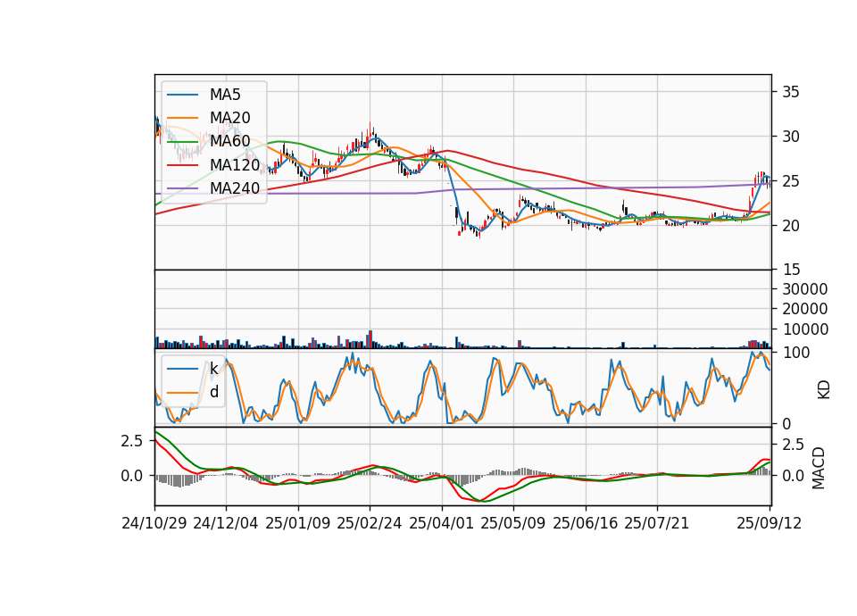Click the d legend label in KD panel

(x=213, y=391)
